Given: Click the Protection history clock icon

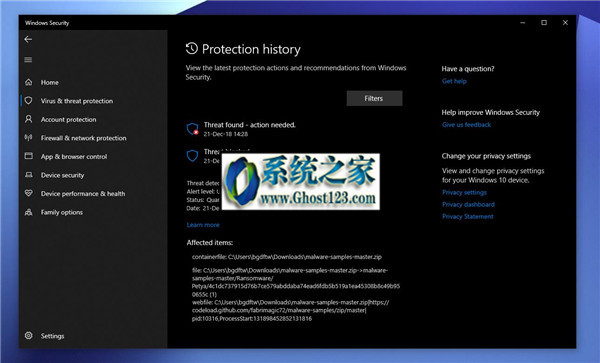Looking at the screenshot, I should pos(192,49).
